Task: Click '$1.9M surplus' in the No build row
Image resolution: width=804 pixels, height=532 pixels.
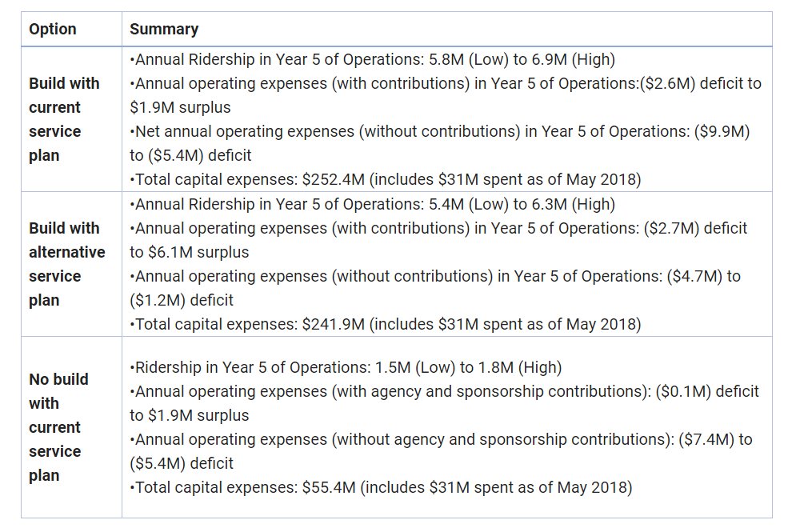Action: coord(189,415)
